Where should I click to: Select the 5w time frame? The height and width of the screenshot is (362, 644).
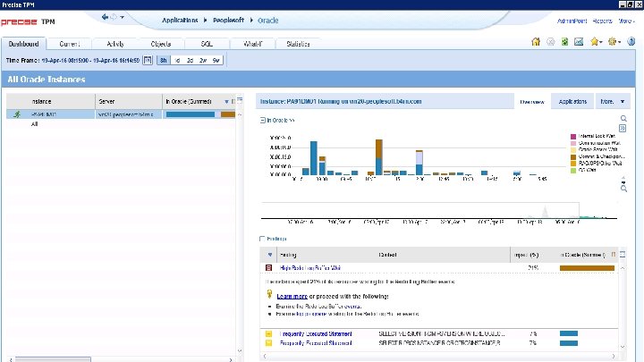[216, 61]
